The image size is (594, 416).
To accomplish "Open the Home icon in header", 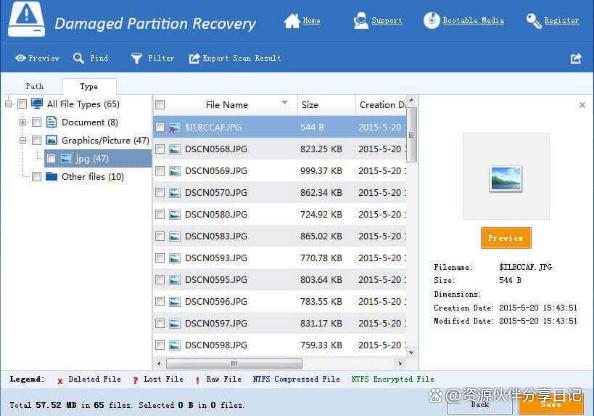I will [x=292, y=21].
